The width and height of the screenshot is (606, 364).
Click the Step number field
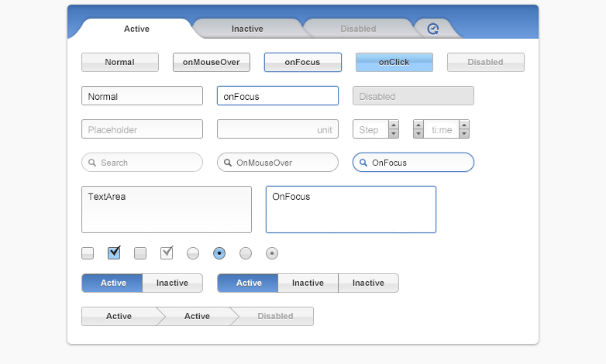(x=370, y=129)
